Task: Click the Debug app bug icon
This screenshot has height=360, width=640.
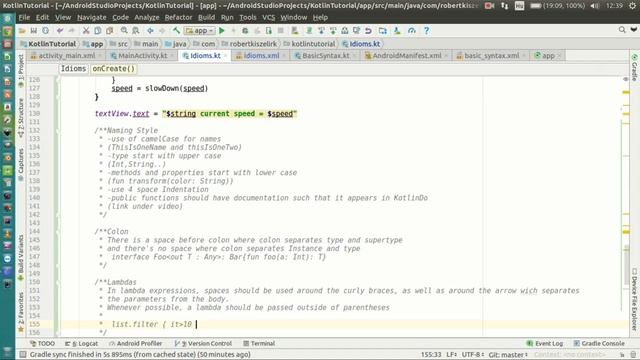Action: tap(245, 31)
